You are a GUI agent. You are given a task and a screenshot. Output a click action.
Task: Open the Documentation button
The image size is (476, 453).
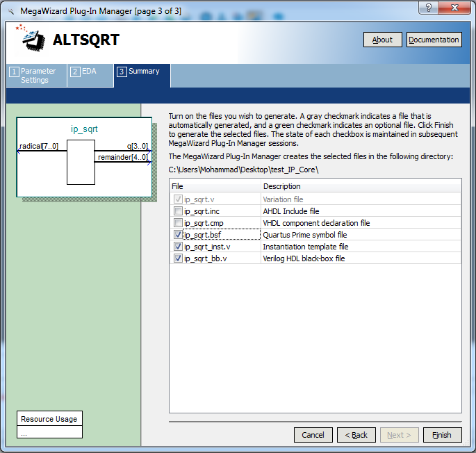pos(434,40)
